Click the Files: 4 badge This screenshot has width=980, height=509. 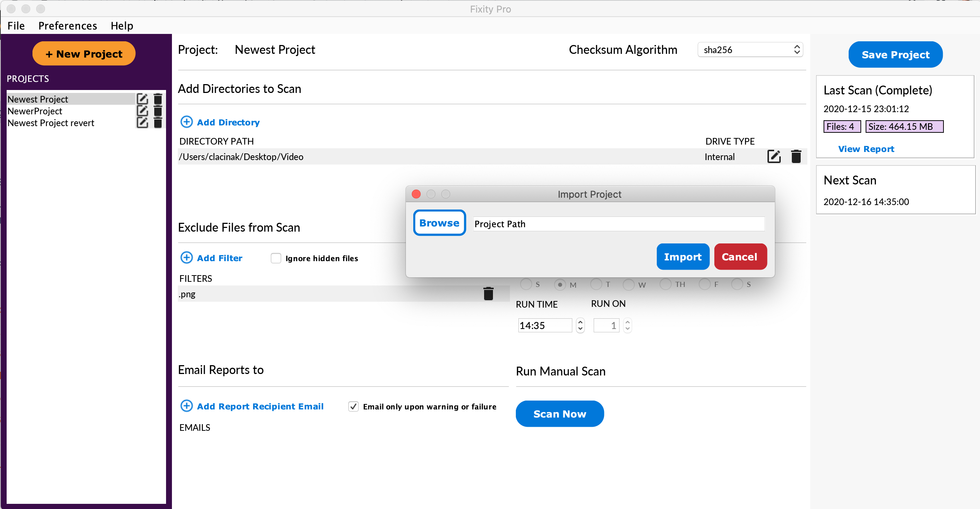(842, 126)
